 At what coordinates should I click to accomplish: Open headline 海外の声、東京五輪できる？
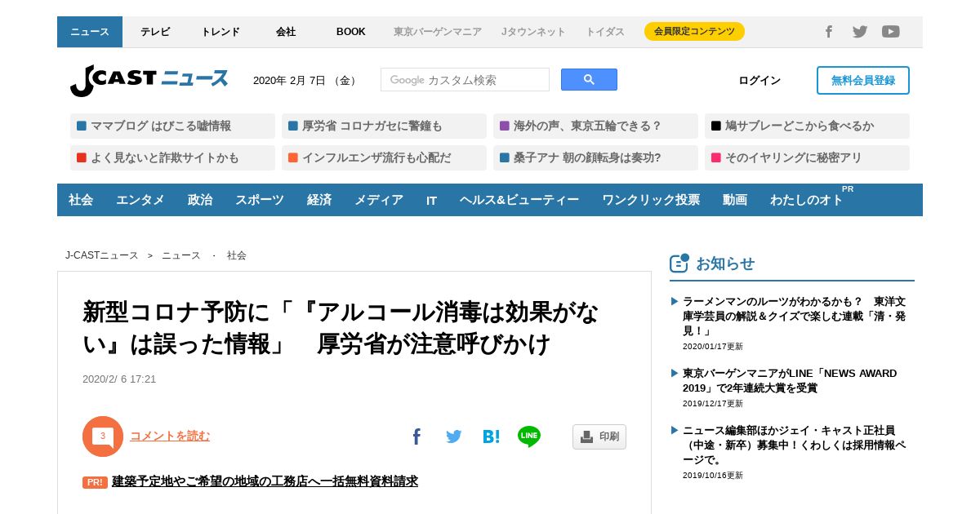click(x=595, y=126)
